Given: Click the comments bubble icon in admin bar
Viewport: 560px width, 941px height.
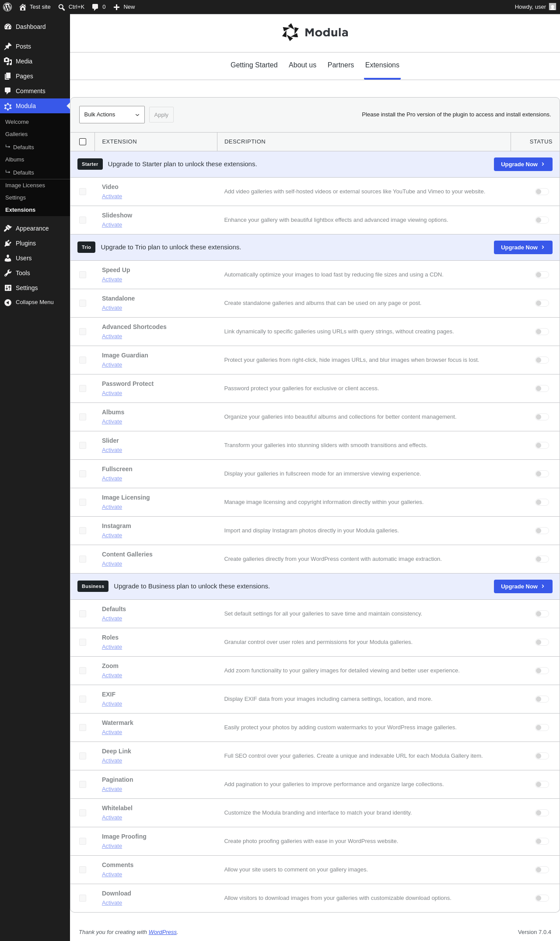Looking at the screenshot, I should pyautogui.click(x=95, y=7).
